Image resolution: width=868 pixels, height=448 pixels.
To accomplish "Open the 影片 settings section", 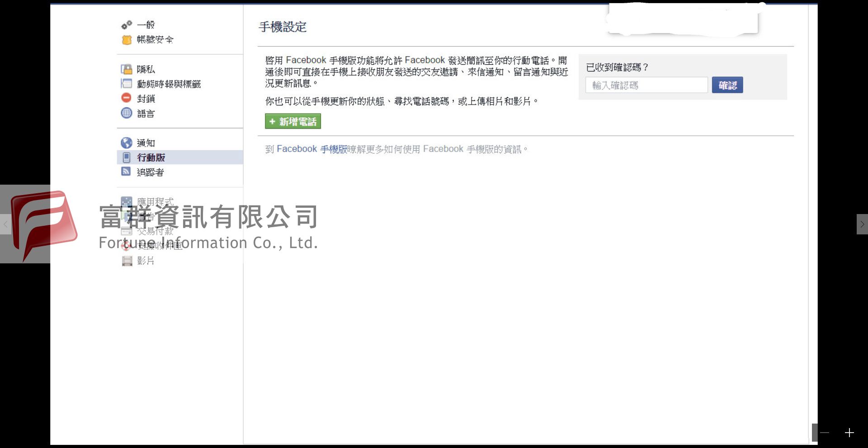I will click(x=146, y=261).
